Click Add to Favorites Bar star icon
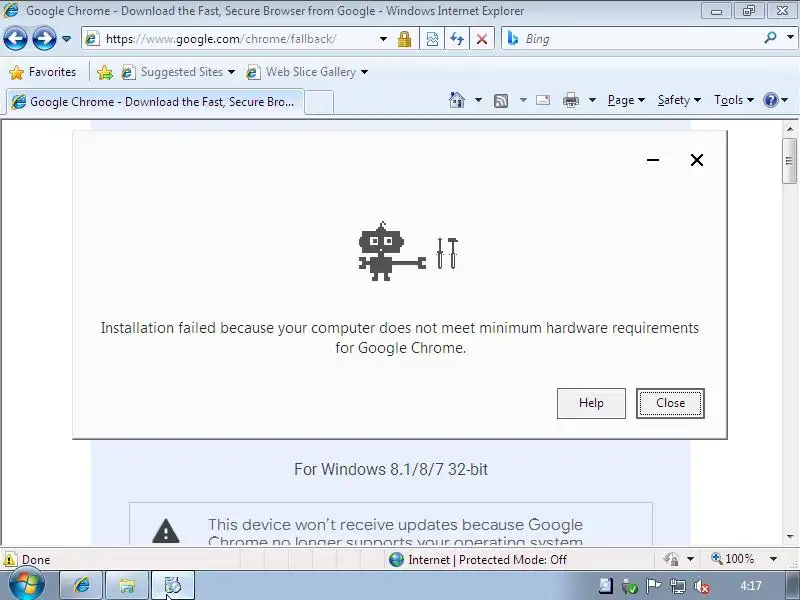The image size is (800, 600). point(105,72)
